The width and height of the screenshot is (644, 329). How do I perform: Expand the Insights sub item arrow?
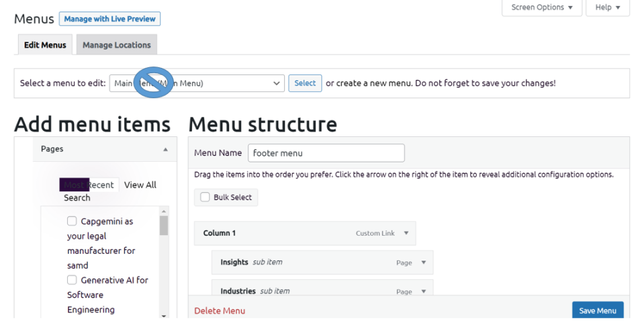pyautogui.click(x=423, y=263)
